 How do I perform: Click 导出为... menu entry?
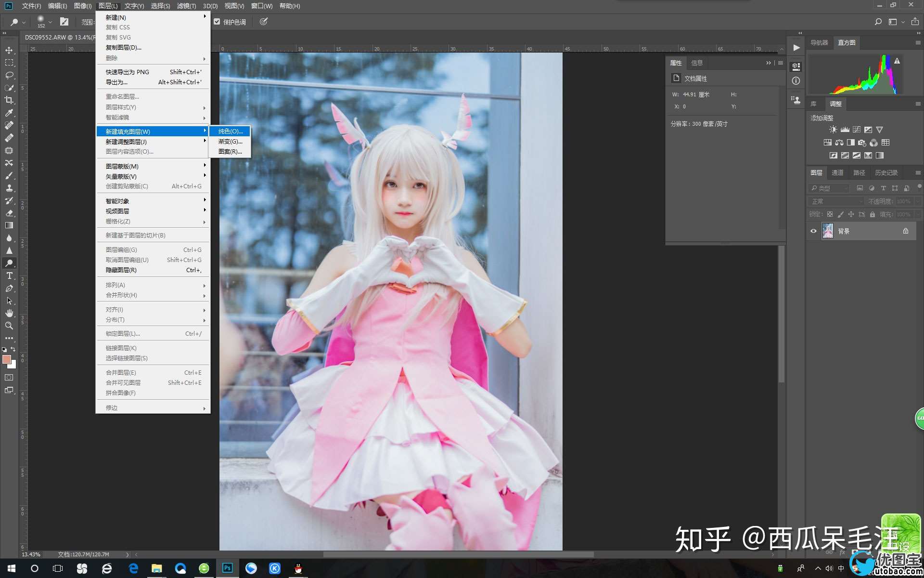(x=153, y=82)
